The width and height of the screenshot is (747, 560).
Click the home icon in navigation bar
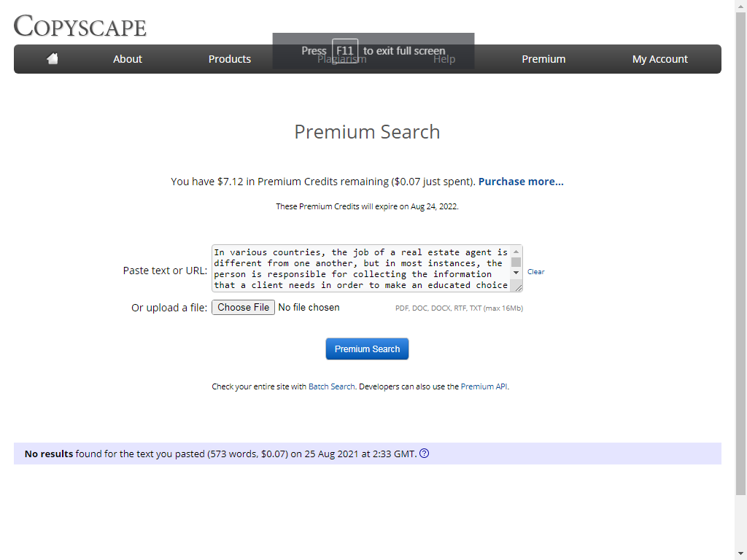pyautogui.click(x=53, y=58)
